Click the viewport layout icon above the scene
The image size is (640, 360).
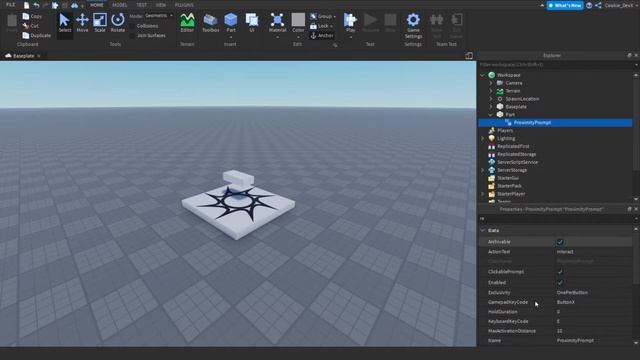tap(469, 56)
